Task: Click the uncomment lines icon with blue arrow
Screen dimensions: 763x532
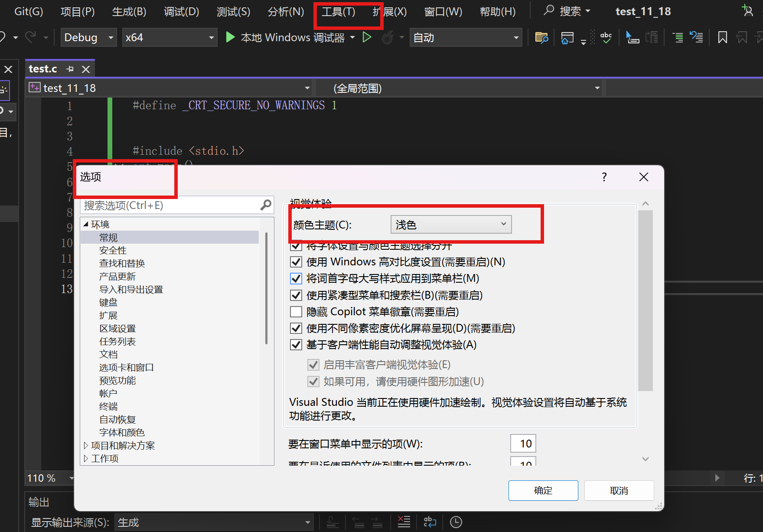Action: (x=696, y=38)
